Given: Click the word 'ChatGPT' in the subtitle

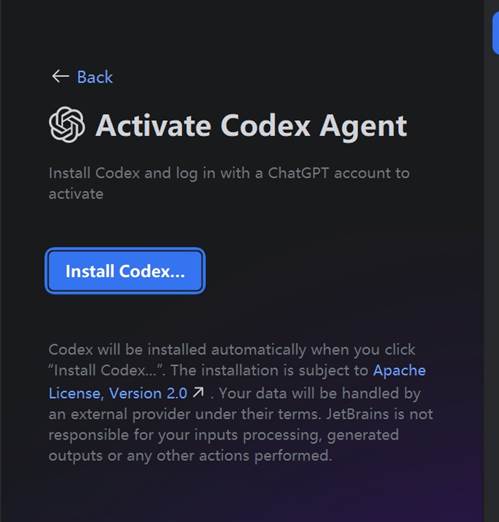Looking at the screenshot, I should click(298, 173).
